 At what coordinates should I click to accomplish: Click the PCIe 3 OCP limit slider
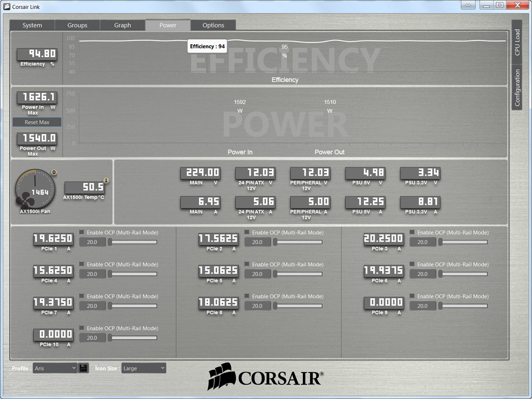(463, 242)
